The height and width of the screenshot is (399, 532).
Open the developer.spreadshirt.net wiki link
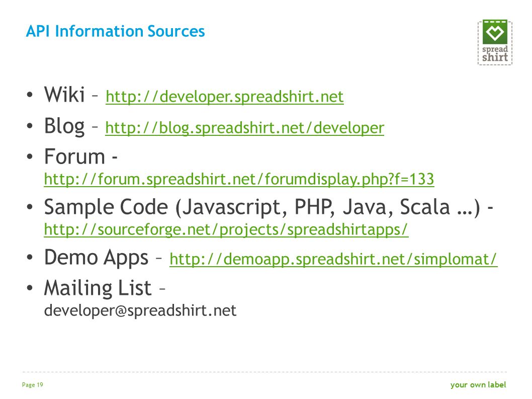pos(225,97)
